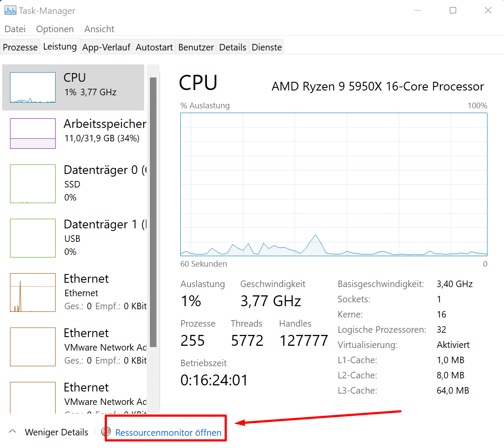Screen dimensions: 504x448
Task: Select the Leistung tab
Action: 60,47
